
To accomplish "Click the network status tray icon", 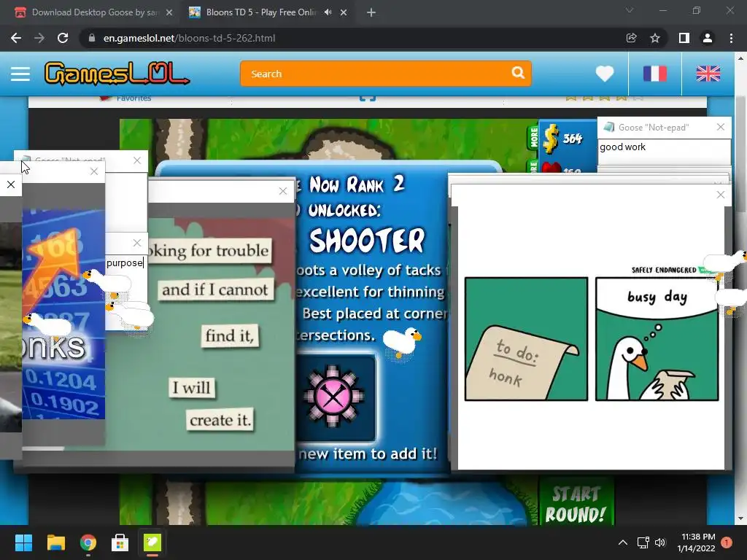I will [x=643, y=542].
